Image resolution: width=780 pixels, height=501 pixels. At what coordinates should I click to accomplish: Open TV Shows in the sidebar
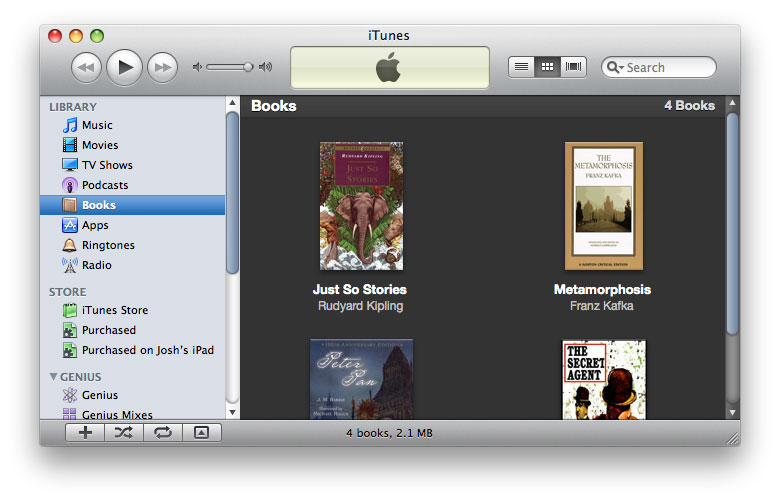132,165
